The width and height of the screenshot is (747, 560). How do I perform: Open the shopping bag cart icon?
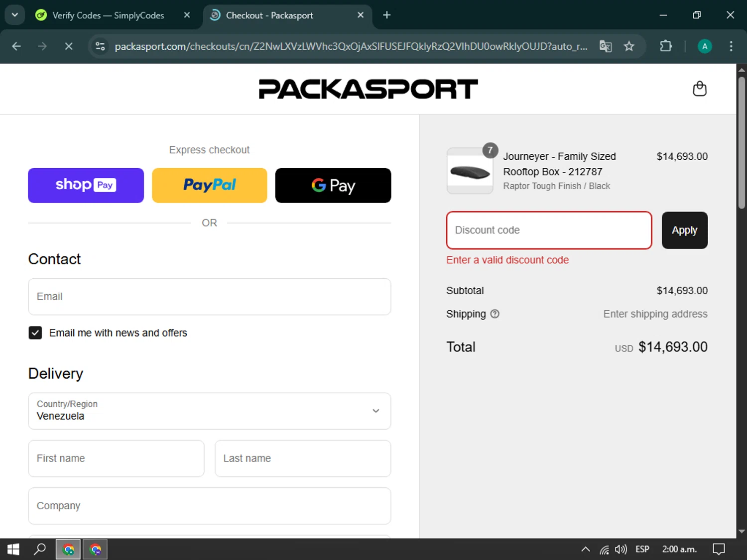[x=700, y=89]
